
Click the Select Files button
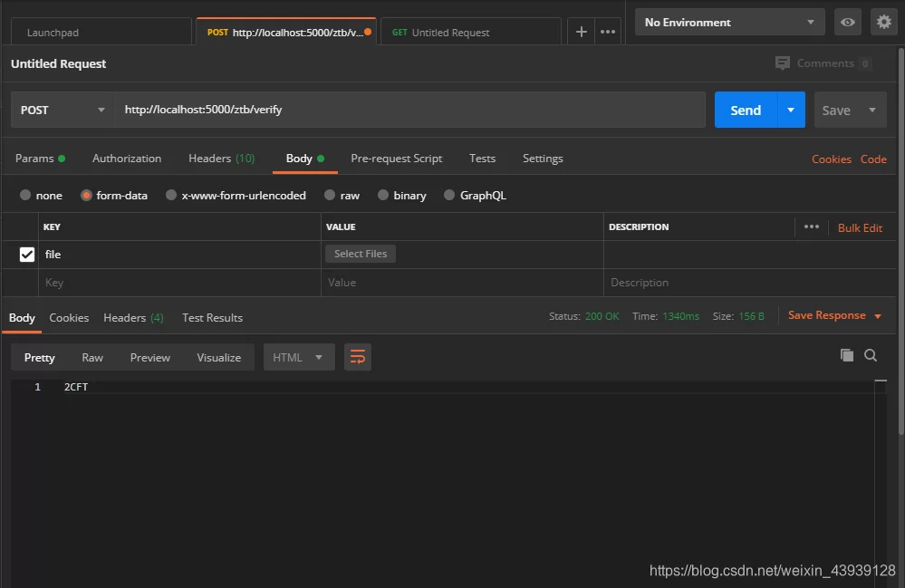[x=361, y=255]
